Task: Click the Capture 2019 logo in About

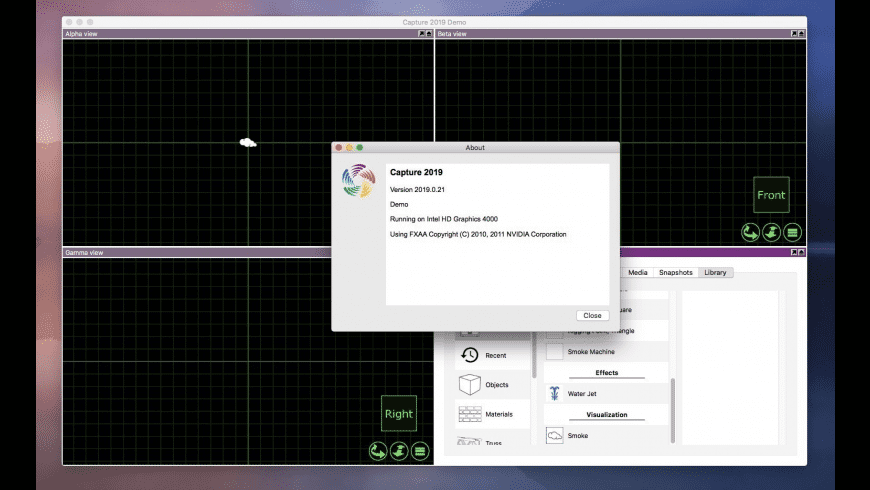Action: (x=358, y=181)
